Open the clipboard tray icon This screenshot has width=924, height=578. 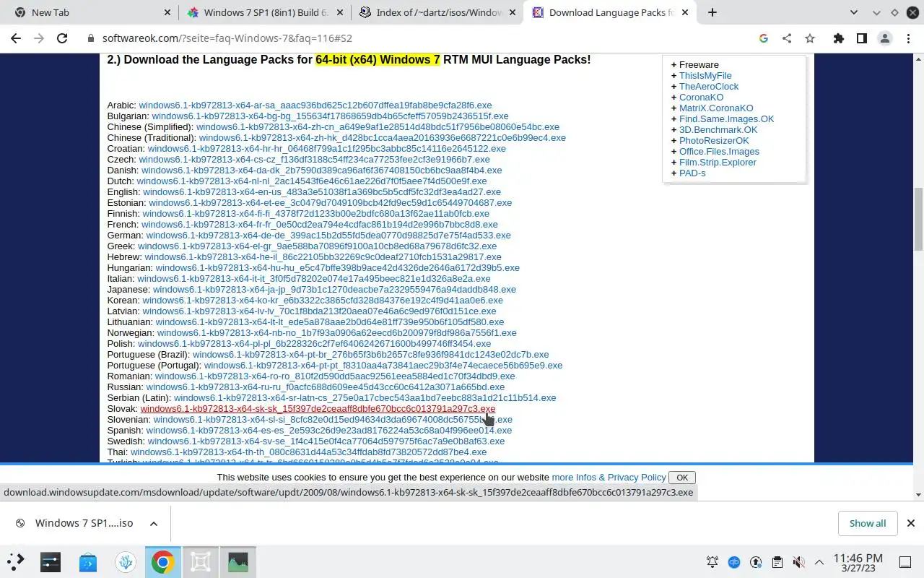(777, 561)
